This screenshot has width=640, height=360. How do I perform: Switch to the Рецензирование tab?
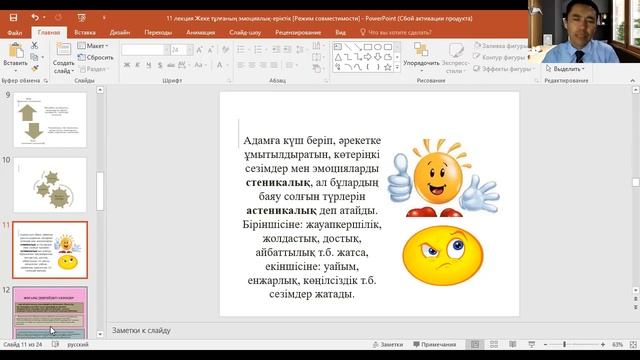click(298, 32)
